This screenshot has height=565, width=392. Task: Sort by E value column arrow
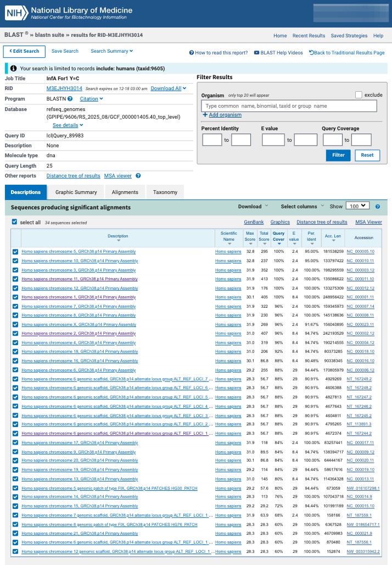coord(294,244)
